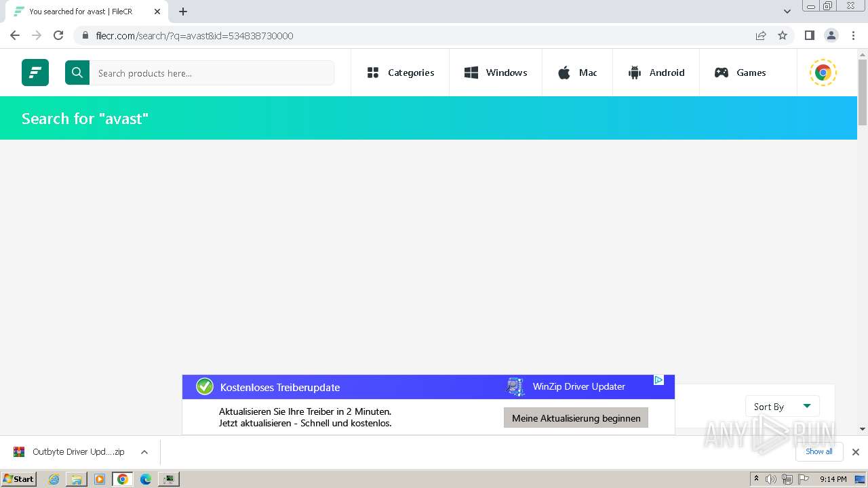
Task: Open a new tab with plus button
Action: (183, 12)
